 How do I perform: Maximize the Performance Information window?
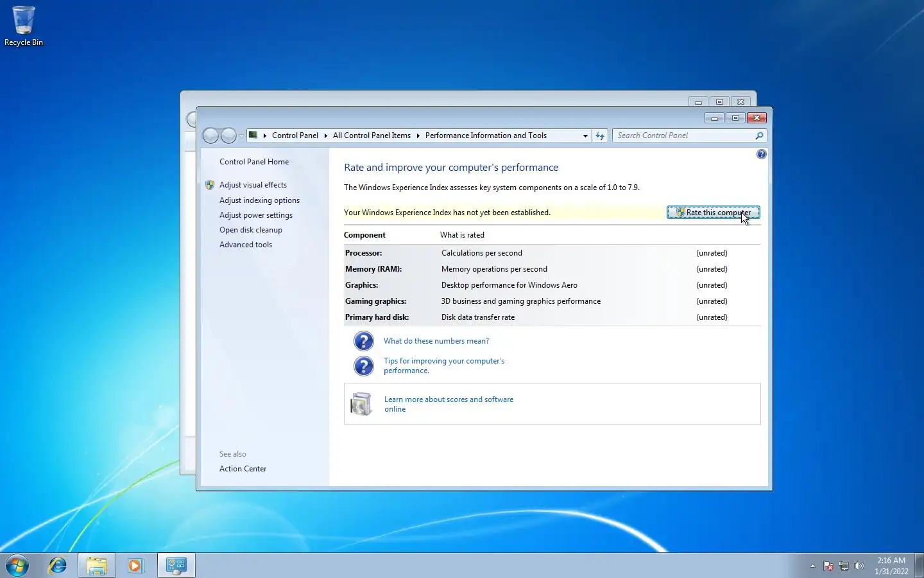735,118
